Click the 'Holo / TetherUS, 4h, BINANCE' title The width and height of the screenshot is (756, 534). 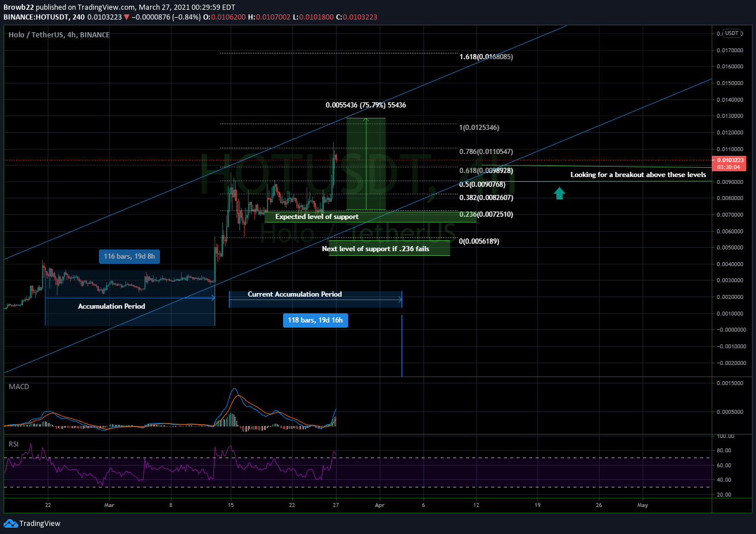click(x=59, y=35)
